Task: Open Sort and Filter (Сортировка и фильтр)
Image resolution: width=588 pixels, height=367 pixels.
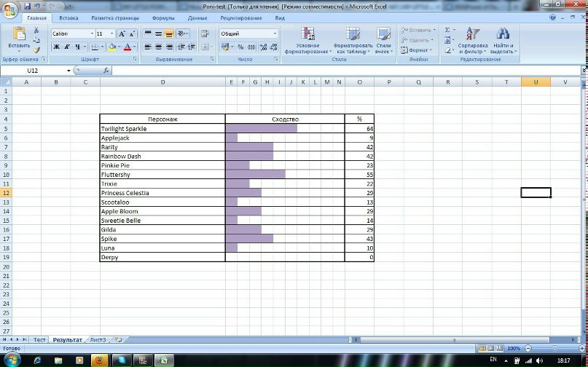Action: [472, 41]
